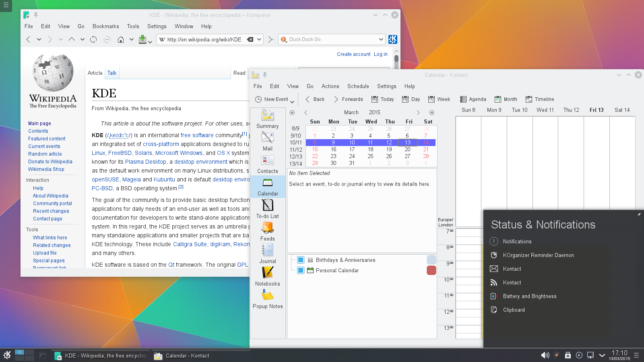This screenshot has width=644, height=362.
Task: Open the Duck Duck Go search dropdown
Action: [381, 39]
